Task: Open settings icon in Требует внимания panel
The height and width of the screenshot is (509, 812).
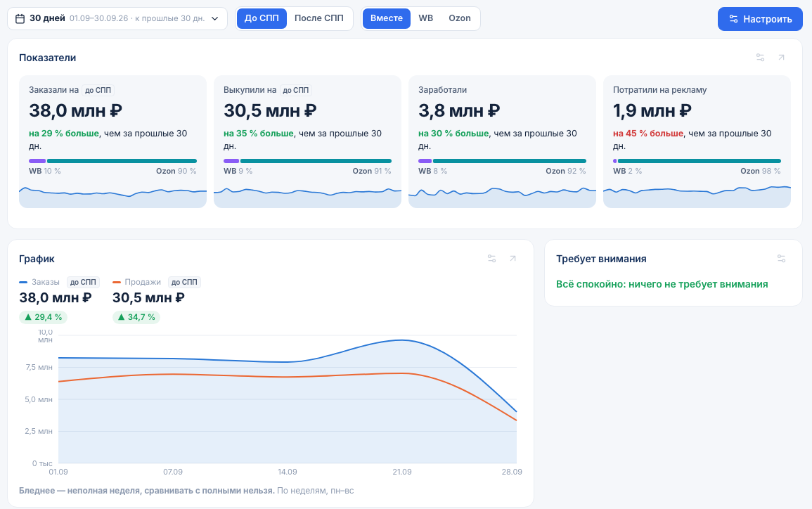Action: (782, 259)
